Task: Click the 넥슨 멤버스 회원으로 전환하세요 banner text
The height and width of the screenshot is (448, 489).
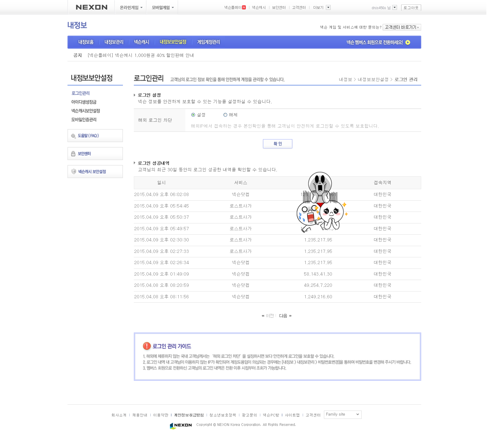Action: point(374,42)
